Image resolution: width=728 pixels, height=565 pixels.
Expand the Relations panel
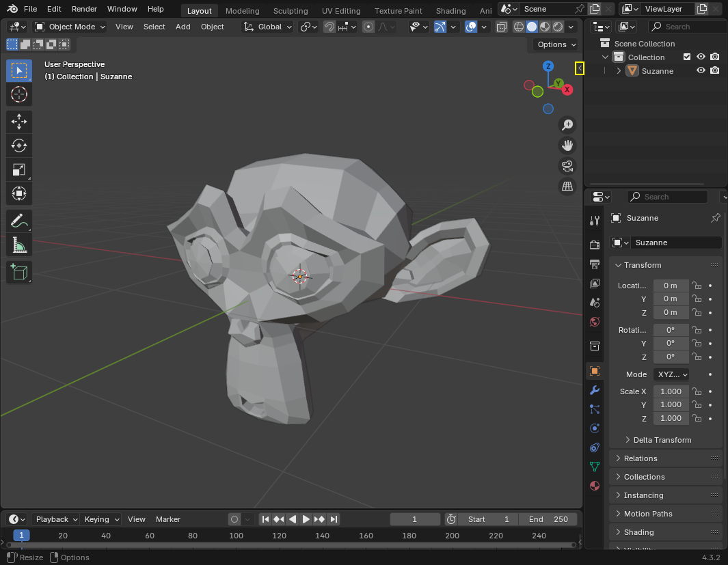[641, 458]
